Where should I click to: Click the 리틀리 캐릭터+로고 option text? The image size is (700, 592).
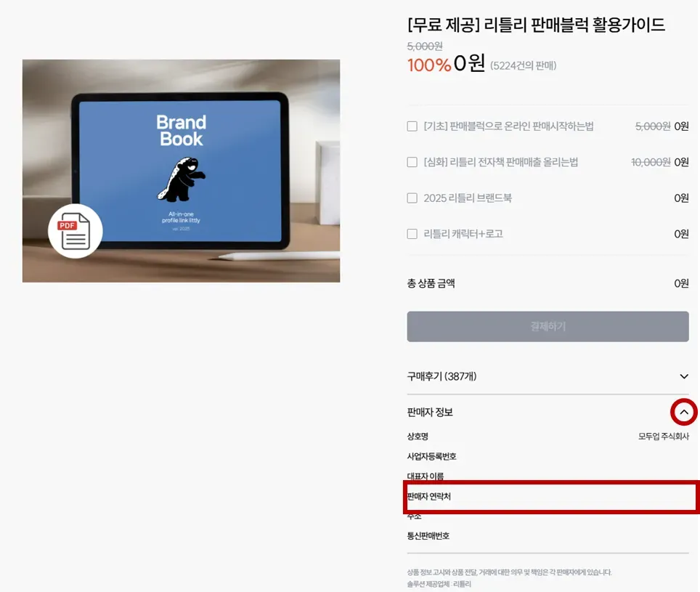click(463, 234)
